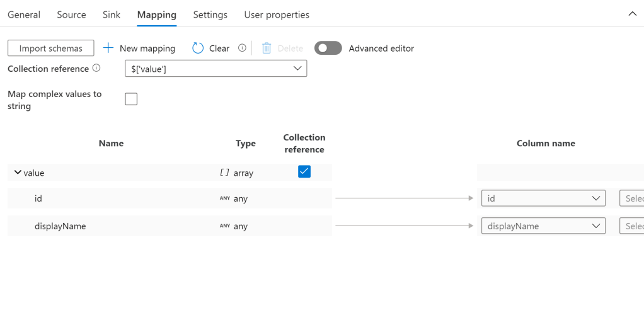Click the New mapping plus icon
Image resolution: width=644 pixels, height=332 pixels.
(x=108, y=48)
